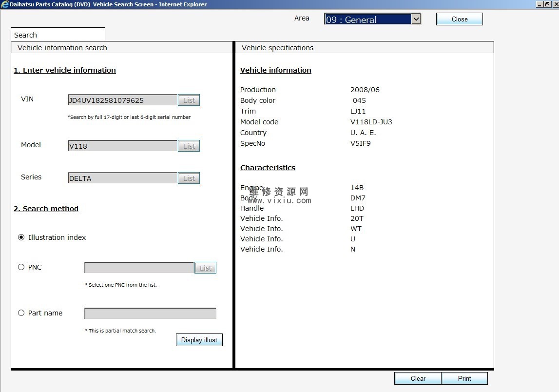The image size is (559, 392).
Task: Click the Part name text field
Action: coord(151,313)
